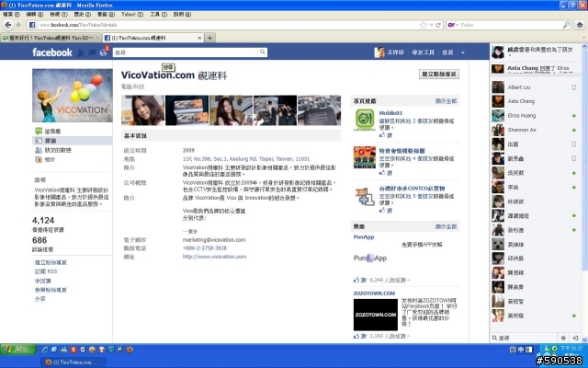Click the Subscribe via RSS link in sidebar
Image resolution: width=588 pixels, height=368 pixels.
pyautogui.click(x=46, y=271)
